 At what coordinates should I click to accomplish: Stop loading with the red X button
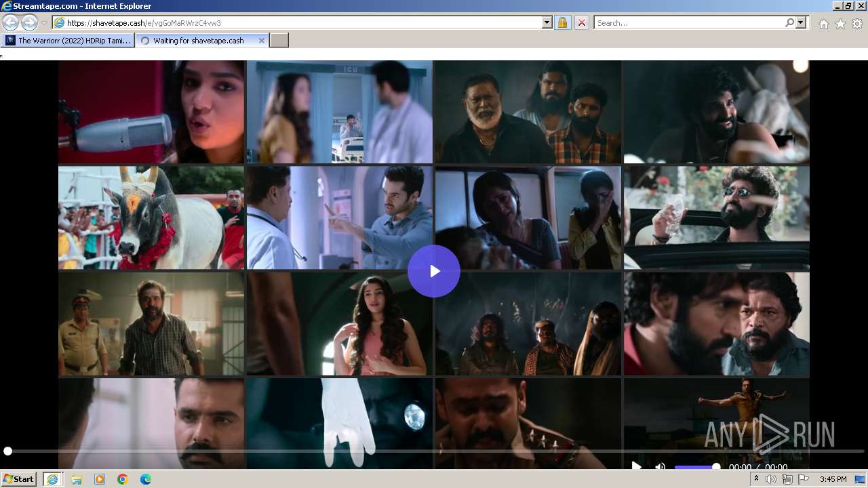581,22
